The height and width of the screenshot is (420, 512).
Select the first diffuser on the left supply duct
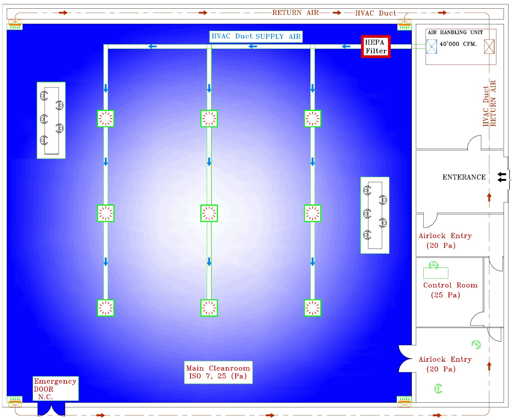(x=106, y=118)
